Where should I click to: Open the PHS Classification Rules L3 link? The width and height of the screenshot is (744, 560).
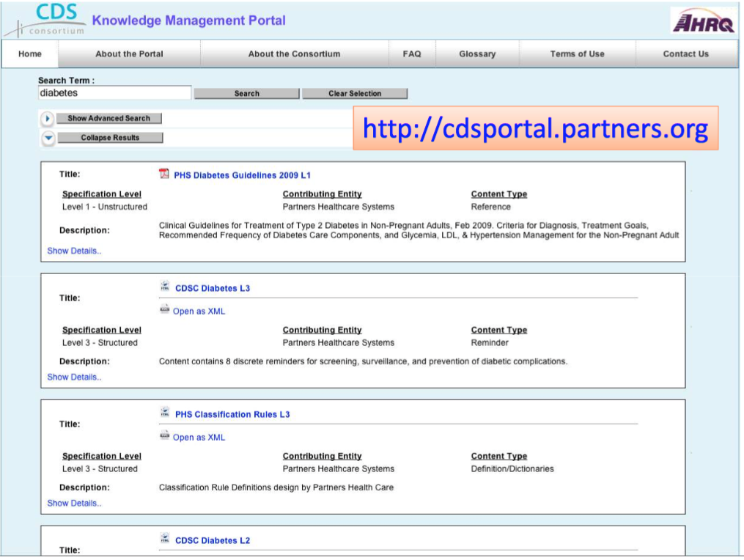pyautogui.click(x=232, y=414)
